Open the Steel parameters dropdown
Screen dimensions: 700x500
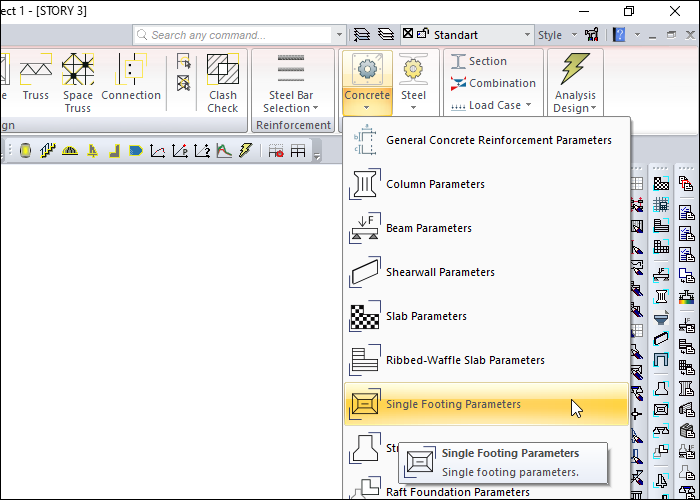point(413,82)
